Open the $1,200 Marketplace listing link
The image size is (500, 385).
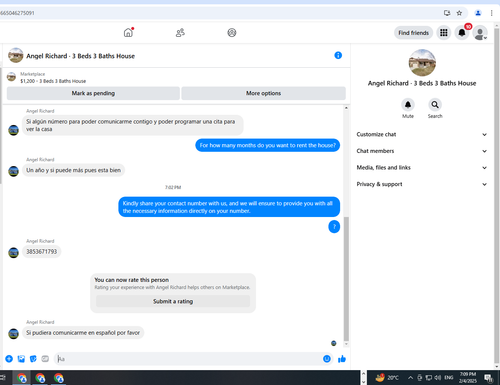(53, 81)
